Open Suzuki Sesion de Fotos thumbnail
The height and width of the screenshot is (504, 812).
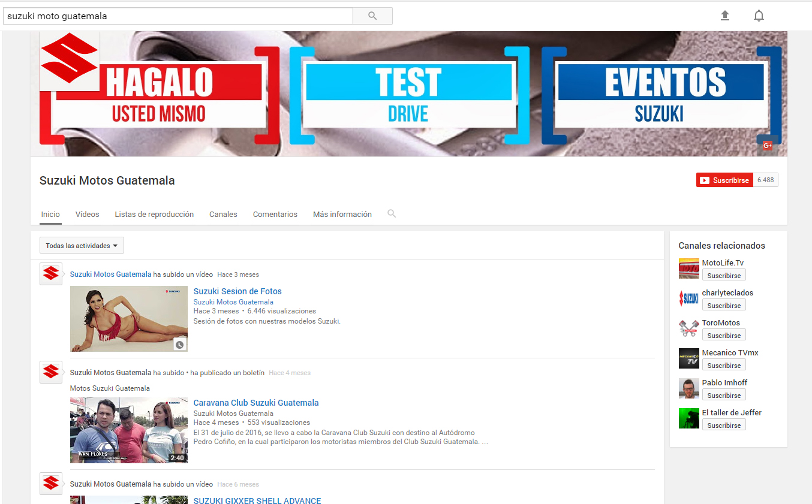[x=129, y=318]
